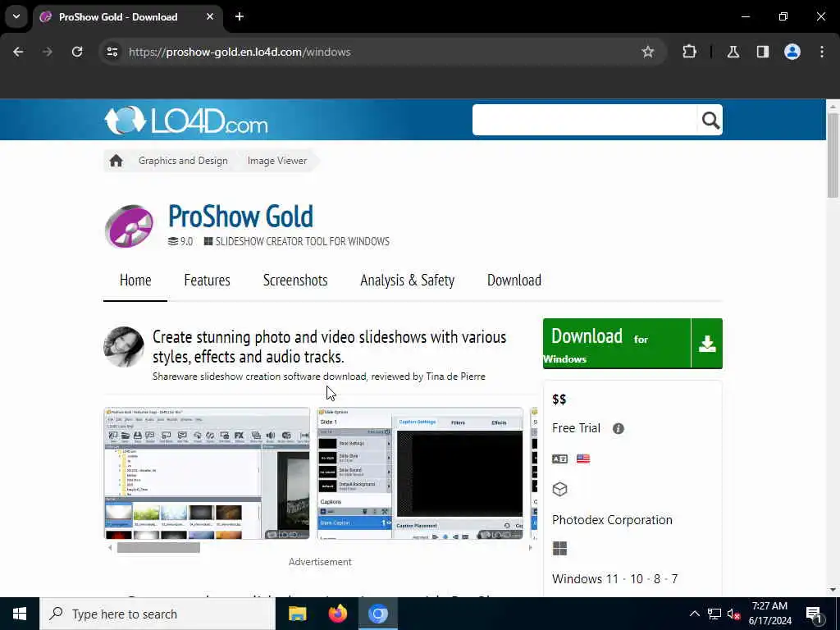
Task: Click the reviewer's avatar photo
Action: pyautogui.click(x=124, y=347)
